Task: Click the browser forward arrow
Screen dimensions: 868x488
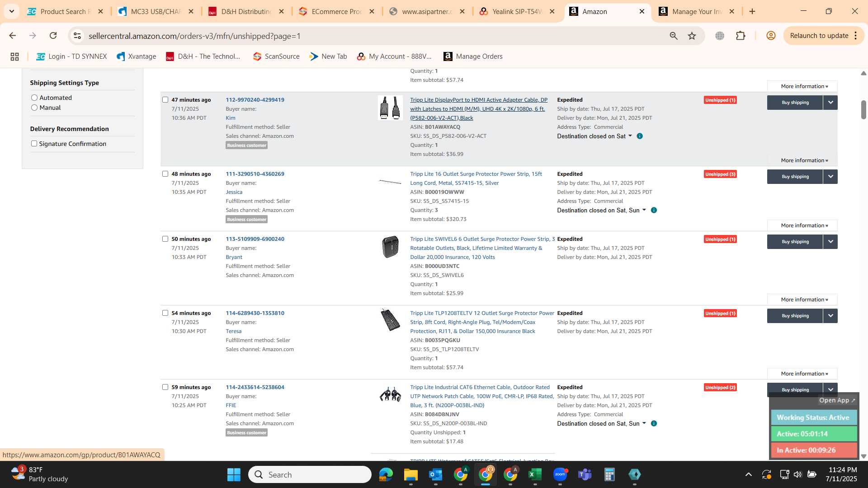Action: coord(33,36)
